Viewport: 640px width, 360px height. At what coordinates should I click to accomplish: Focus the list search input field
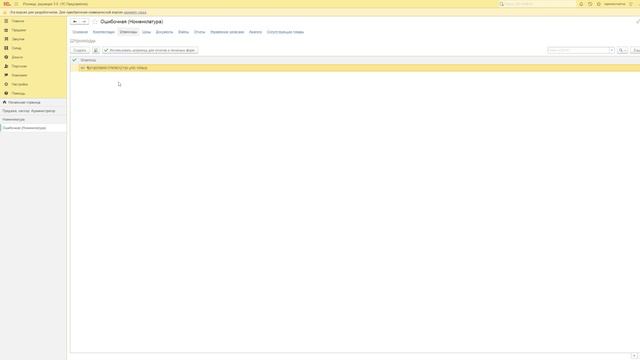point(578,50)
